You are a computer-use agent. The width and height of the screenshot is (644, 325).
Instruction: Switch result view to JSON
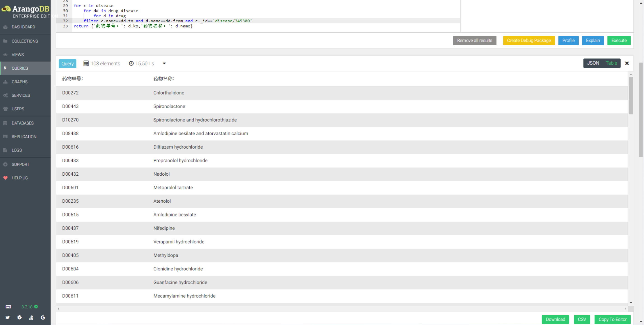click(x=593, y=63)
